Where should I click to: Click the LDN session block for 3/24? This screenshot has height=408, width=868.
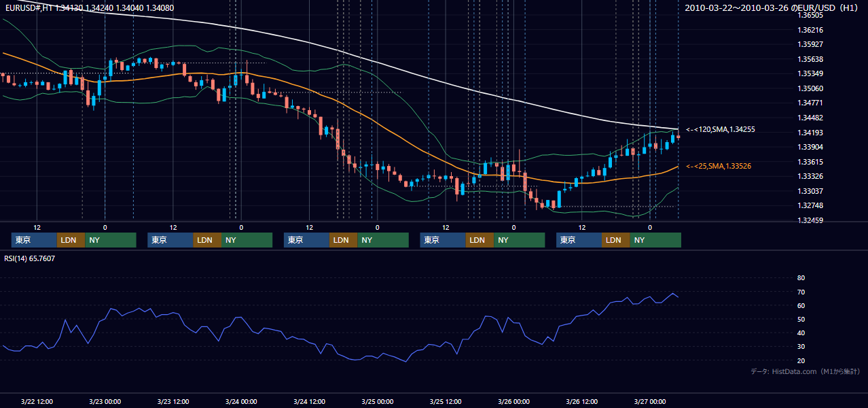coord(343,240)
